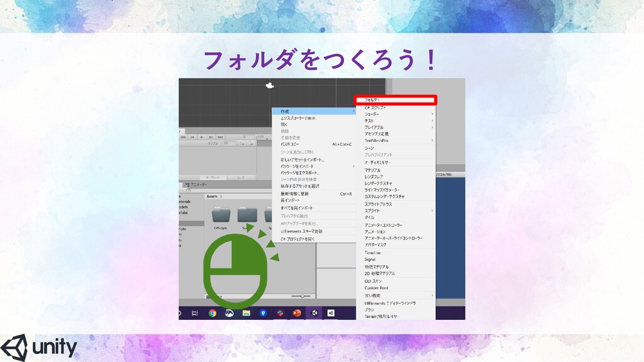Image resolution: width=644 pixels, height=362 pixels.
Task: Click the Play button in the Animation panel
Action: click(201, 137)
